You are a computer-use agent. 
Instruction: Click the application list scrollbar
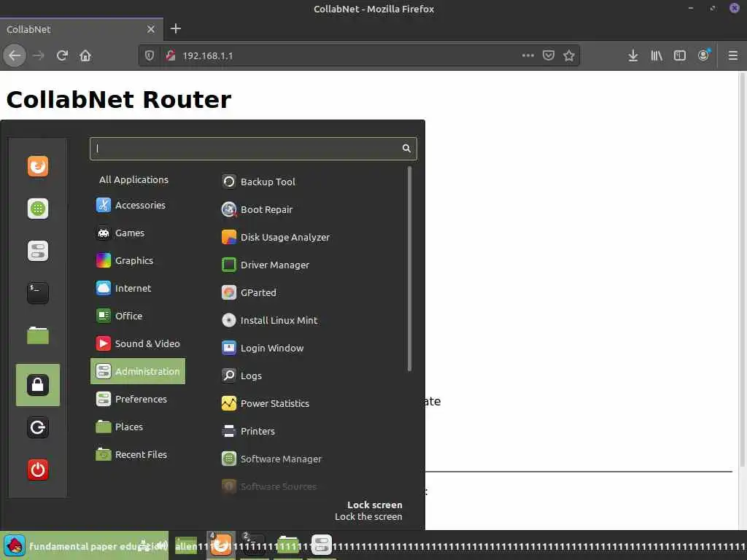[409, 268]
